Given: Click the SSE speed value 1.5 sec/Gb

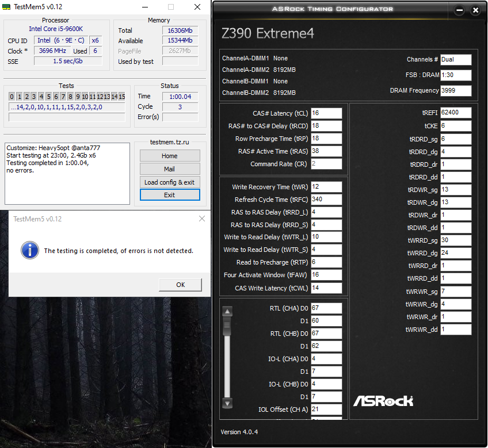Looking at the screenshot, I should [x=68, y=61].
